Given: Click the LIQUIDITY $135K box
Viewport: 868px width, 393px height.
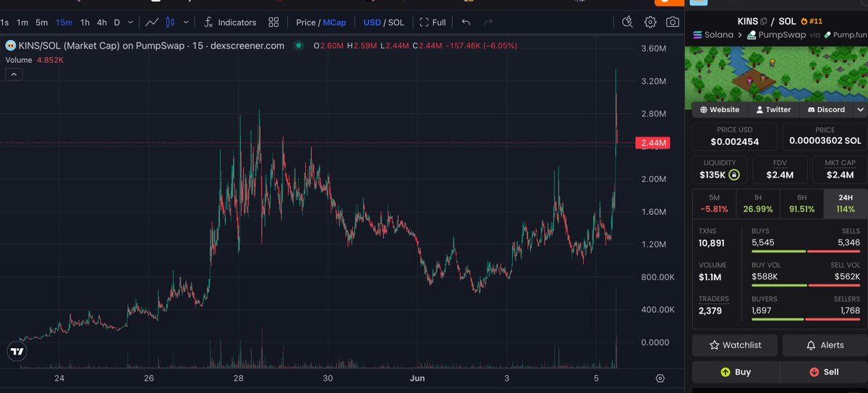Looking at the screenshot, I should (720, 170).
